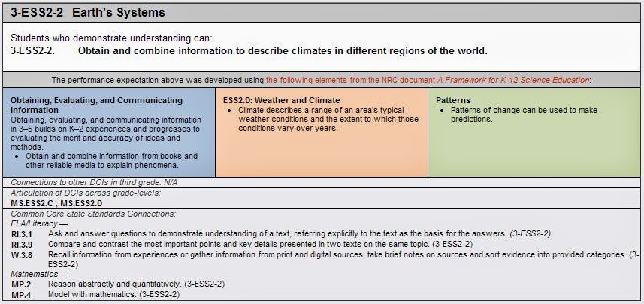Select the RI.3.9 standard code
Viewport: 644px width, 304px height.
pos(21,245)
